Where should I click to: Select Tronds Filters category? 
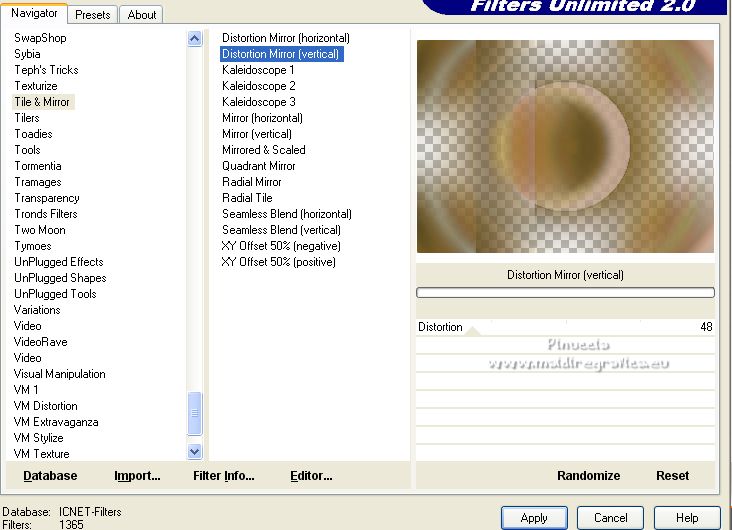click(x=46, y=214)
